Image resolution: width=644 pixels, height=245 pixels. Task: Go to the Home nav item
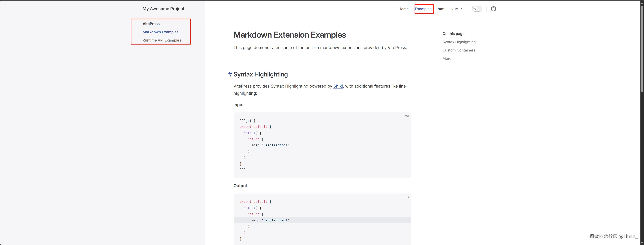pos(403,9)
